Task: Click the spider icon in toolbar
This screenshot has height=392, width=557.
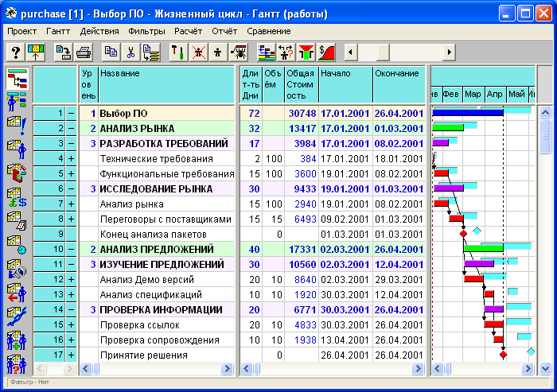Action: [238, 52]
